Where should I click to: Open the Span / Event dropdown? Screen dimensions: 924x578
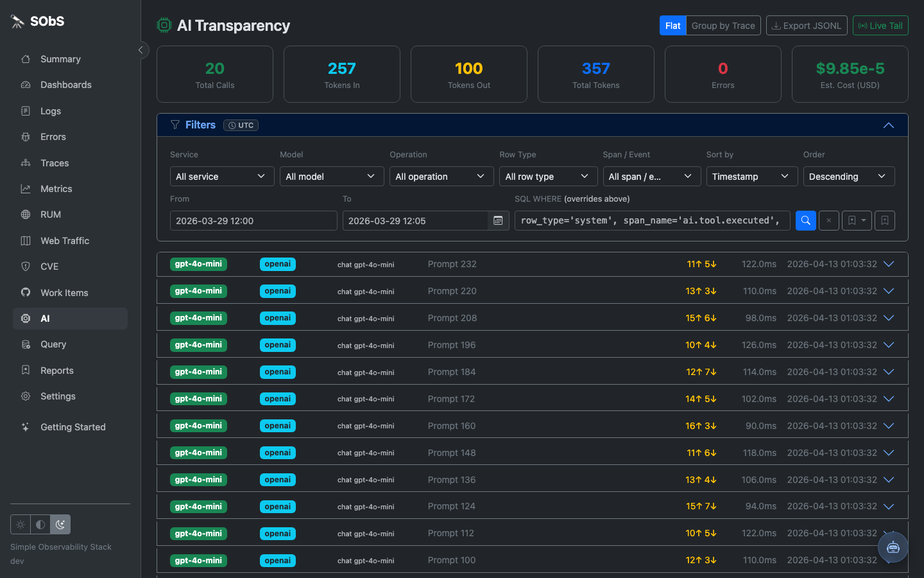[x=652, y=177]
